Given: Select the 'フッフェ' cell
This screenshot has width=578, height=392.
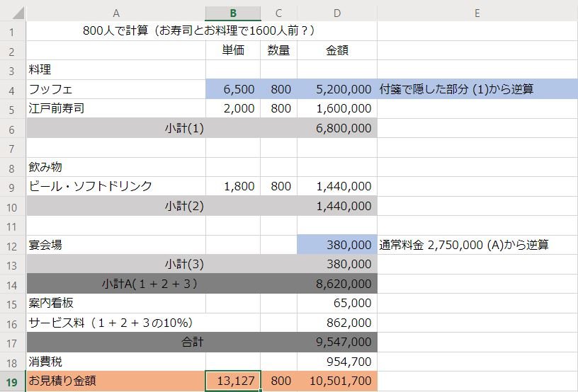Looking at the screenshot, I should 115,89.
